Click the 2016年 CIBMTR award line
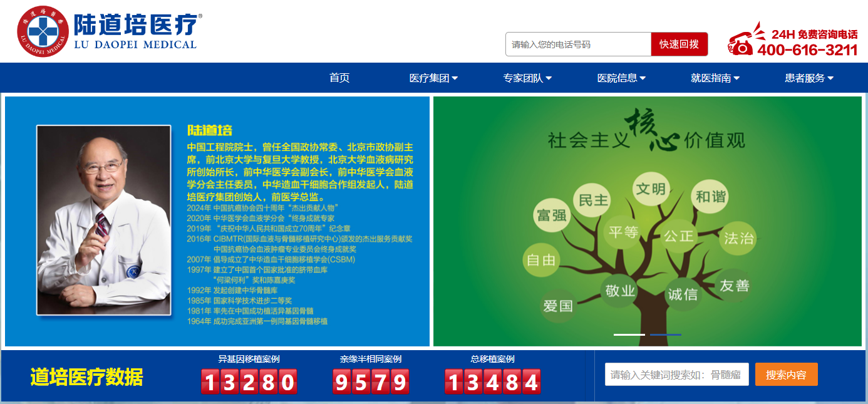This screenshot has width=868, height=404. [x=300, y=239]
